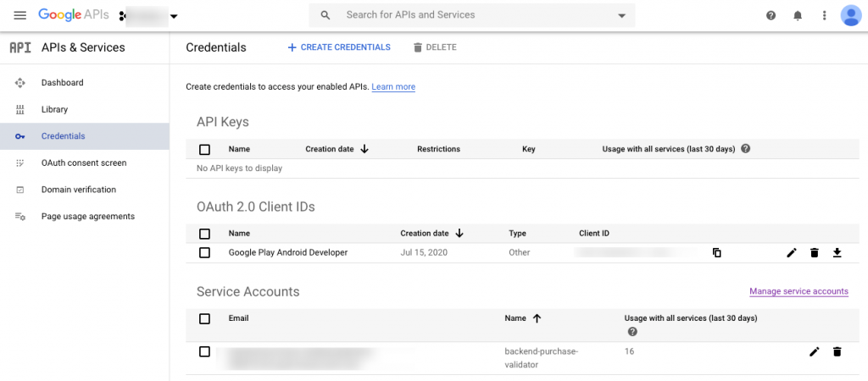Click the Create Credentials button

[x=339, y=47]
